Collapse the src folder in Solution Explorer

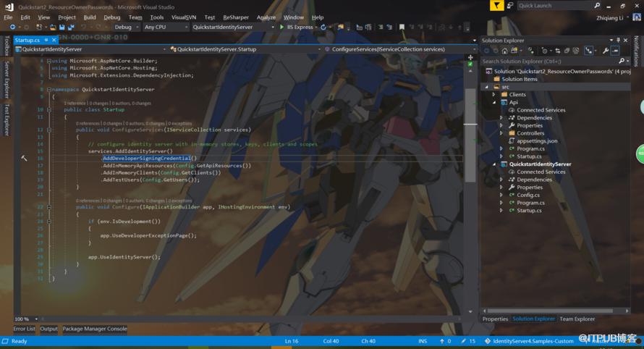pos(487,87)
